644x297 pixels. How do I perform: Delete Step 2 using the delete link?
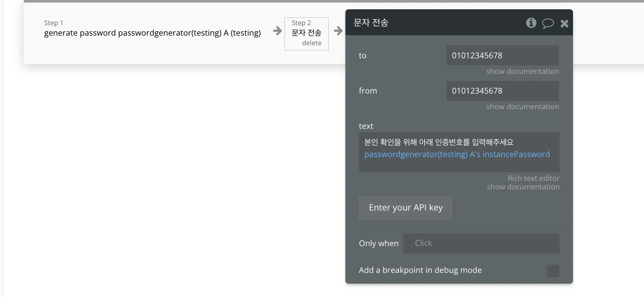pyautogui.click(x=312, y=43)
